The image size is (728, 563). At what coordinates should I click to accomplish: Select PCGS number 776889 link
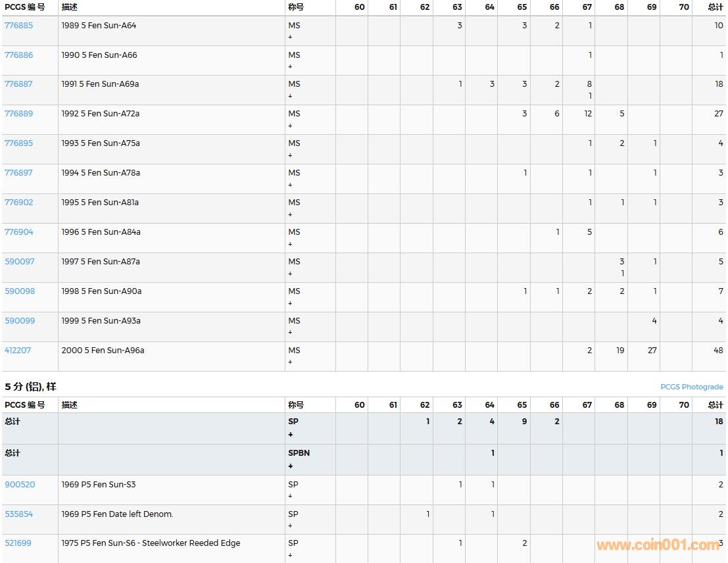click(18, 114)
